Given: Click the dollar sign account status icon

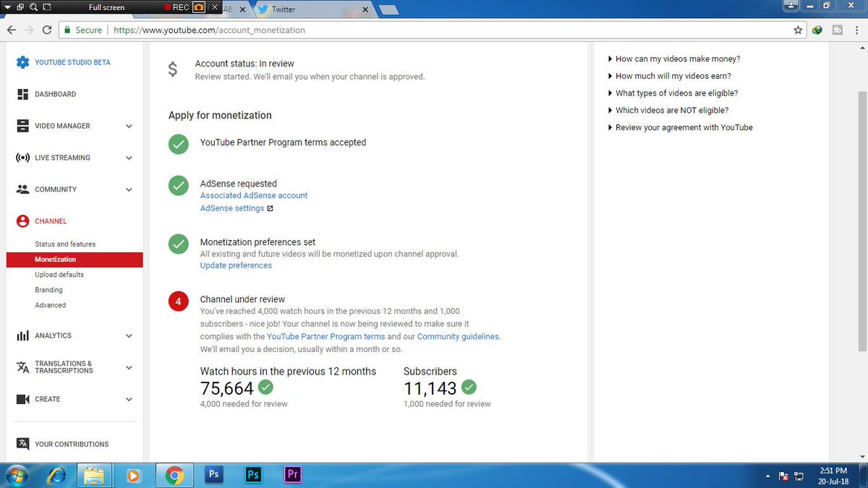Looking at the screenshot, I should pyautogui.click(x=173, y=69).
